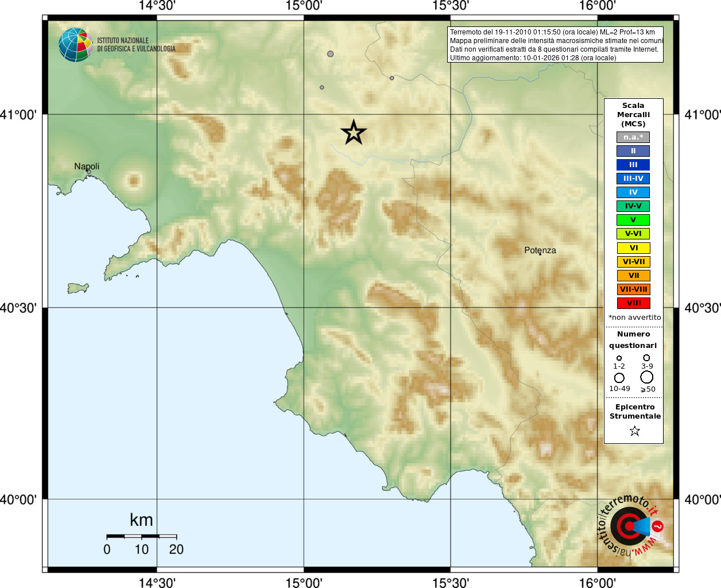Select the intensity VIII red swatch

coord(633,303)
